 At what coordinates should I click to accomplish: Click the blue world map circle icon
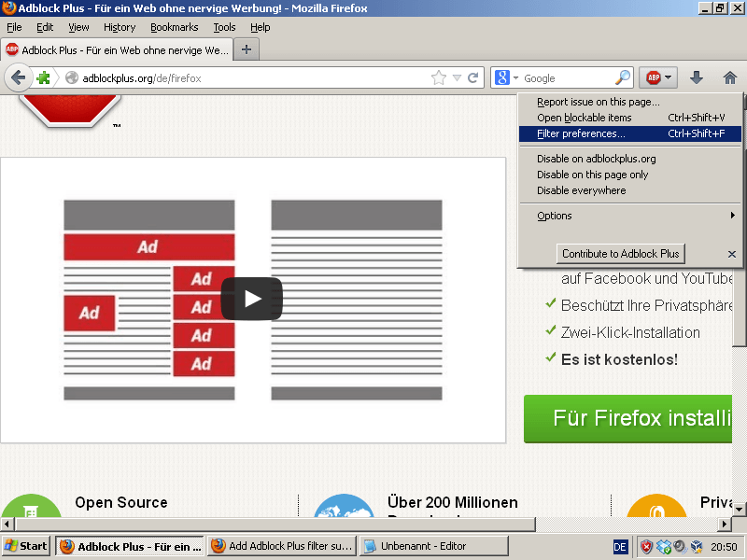coord(344,506)
